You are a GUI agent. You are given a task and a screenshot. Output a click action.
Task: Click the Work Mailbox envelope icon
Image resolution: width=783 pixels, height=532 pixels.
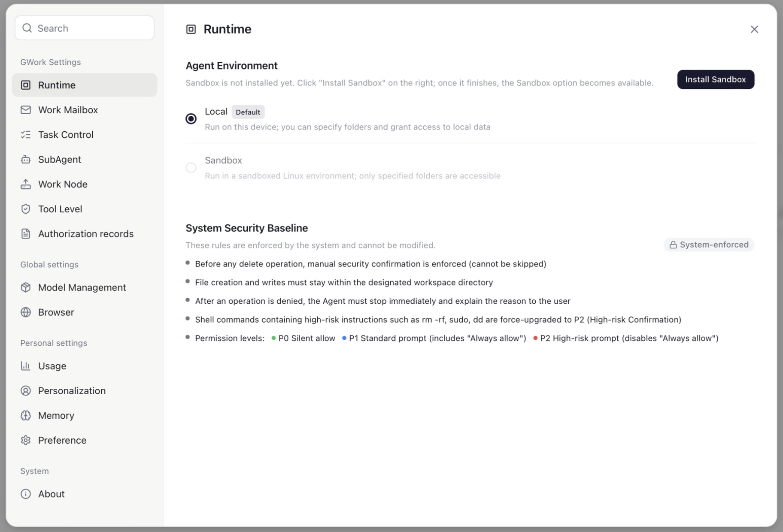coord(26,110)
